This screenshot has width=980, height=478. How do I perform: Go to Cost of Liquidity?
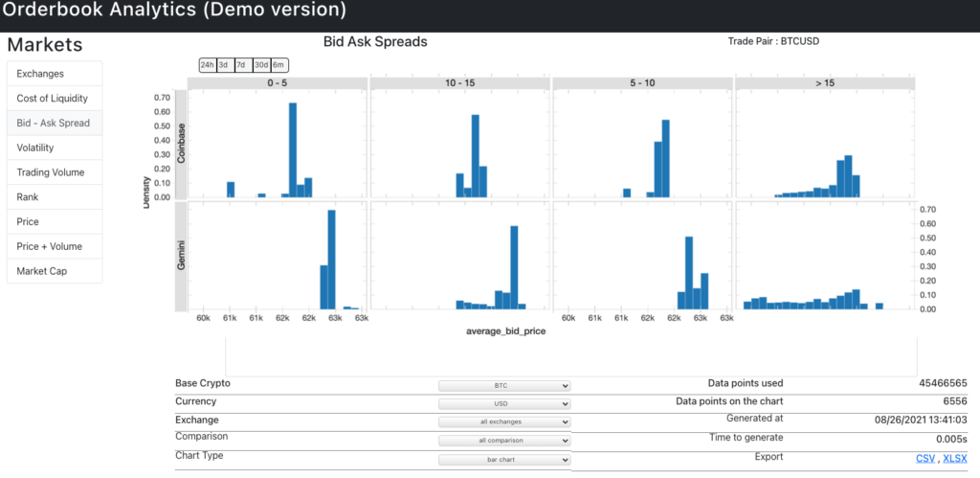point(55,99)
